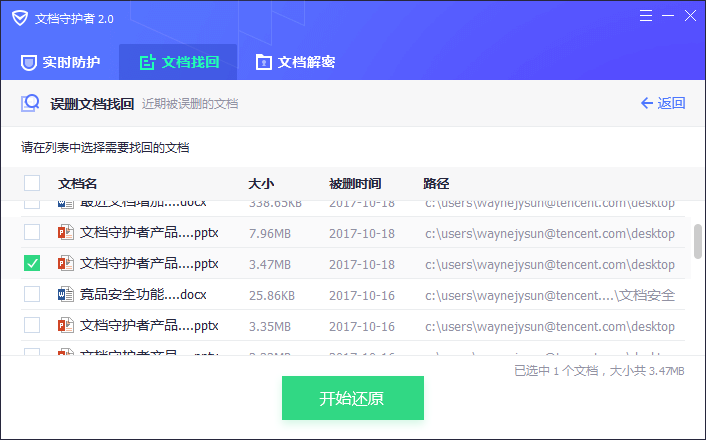Click PowerPoint icon of 3.47MB file
Image resolution: width=706 pixels, height=440 pixels.
tap(66, 263)
